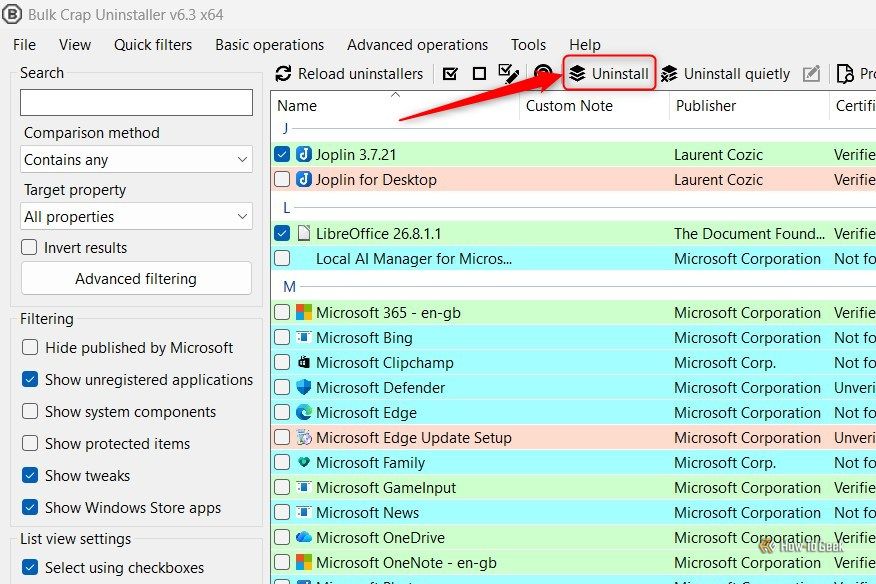Open the Help menu
This screenshot has width=876, height=584.
click(x=585, y=45)
